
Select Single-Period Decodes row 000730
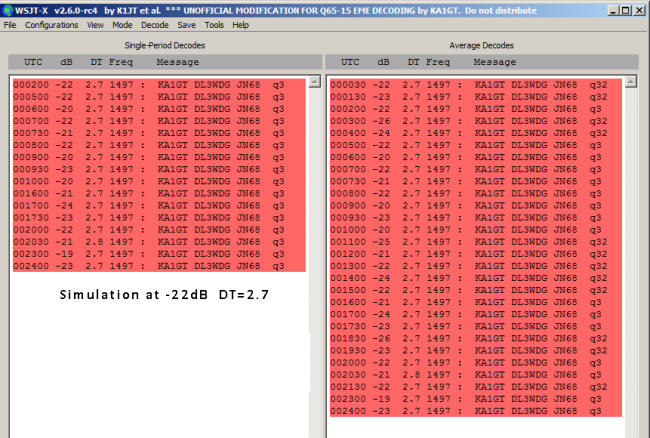pos(159,133)
